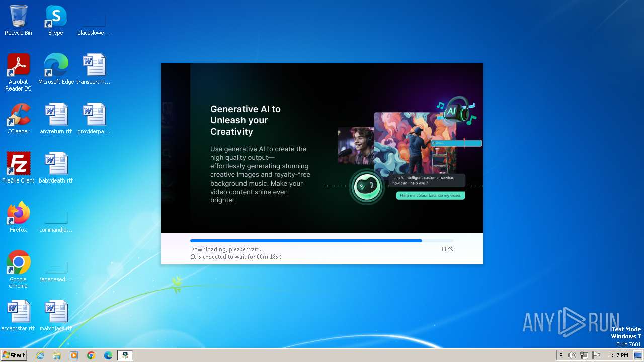Image resolution: width=644 pixels, height=362 pixels.
Task: Click the 1:17 PM taskbar clock
Action: click(x=618, y=355)
